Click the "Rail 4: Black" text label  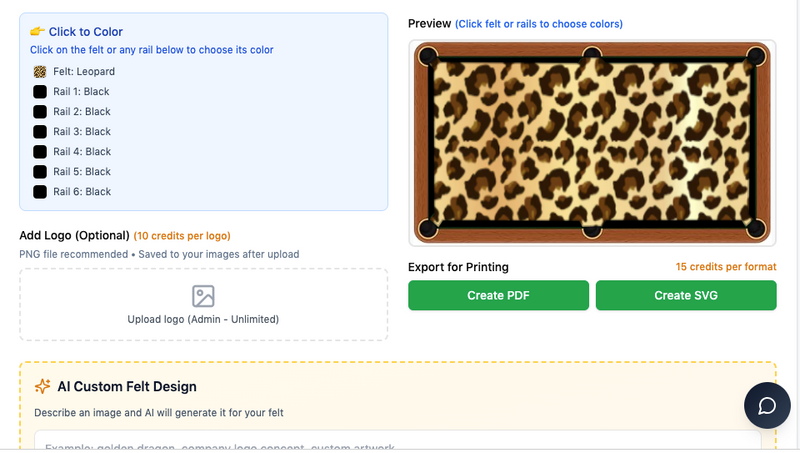click(x=82, y=152)
